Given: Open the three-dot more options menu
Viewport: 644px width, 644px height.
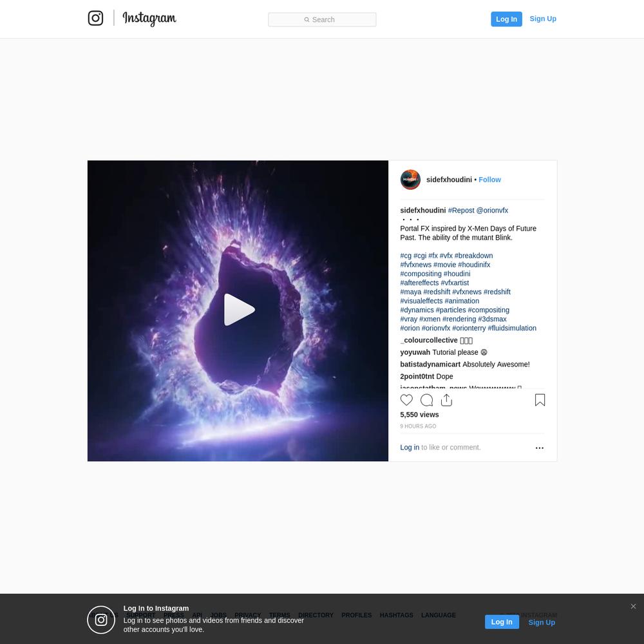Looking at the screenshot, I should click(x=539, y=448).
